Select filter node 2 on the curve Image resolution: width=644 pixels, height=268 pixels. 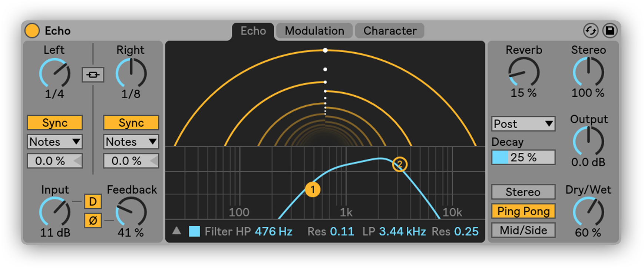tap(400, 164)
